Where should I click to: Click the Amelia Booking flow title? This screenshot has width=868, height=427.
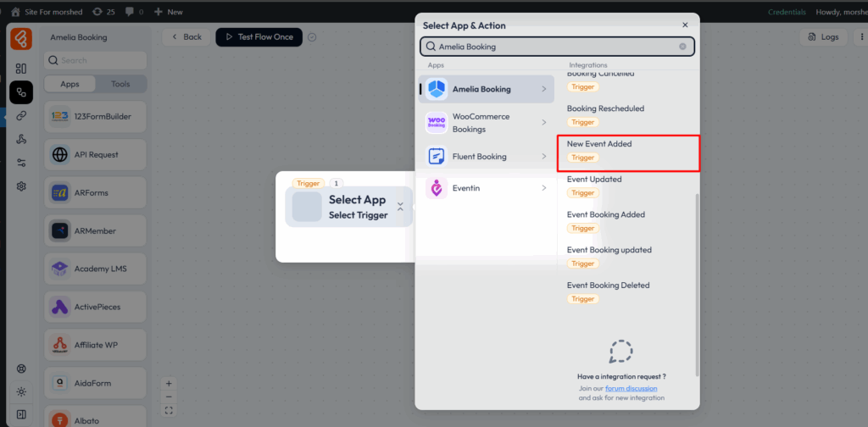79,37
